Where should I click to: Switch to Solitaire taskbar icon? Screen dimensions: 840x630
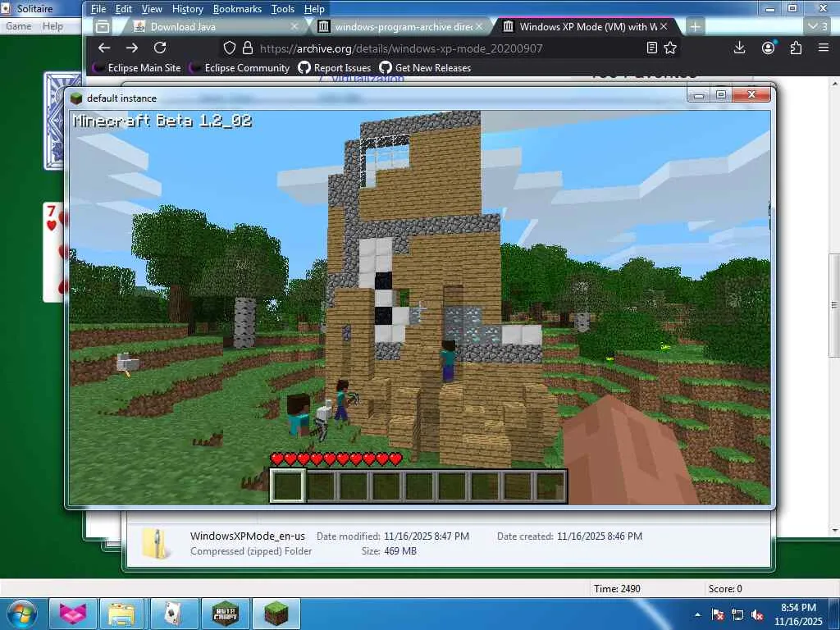173,614
